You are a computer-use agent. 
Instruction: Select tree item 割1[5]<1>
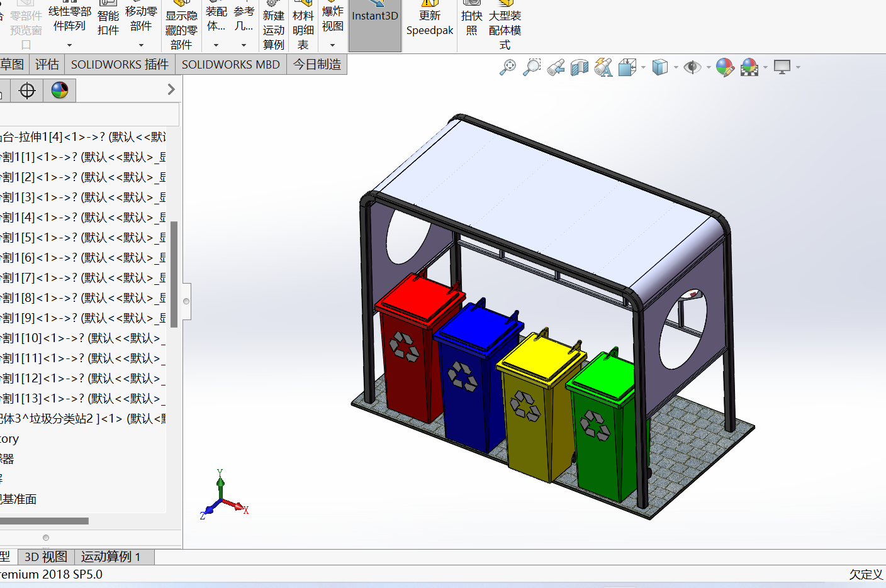pos(83,238)
